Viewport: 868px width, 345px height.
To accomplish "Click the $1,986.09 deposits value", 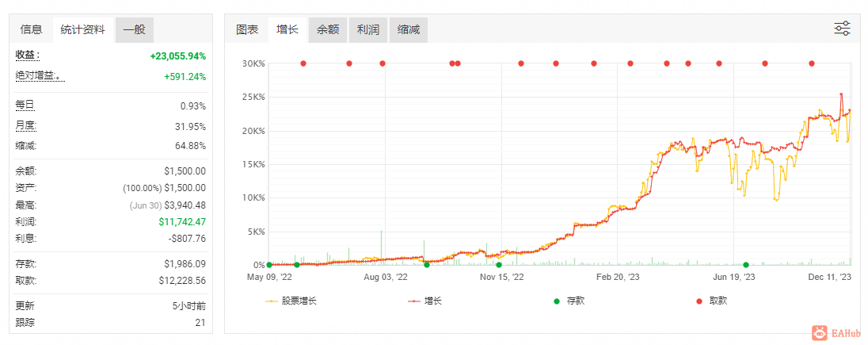I will 185,264.
